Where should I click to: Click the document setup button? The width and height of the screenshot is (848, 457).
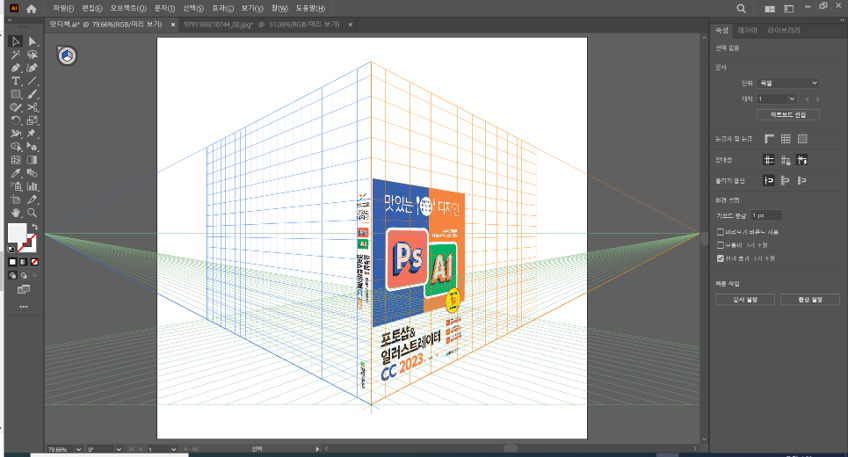(x=745, y=299)
